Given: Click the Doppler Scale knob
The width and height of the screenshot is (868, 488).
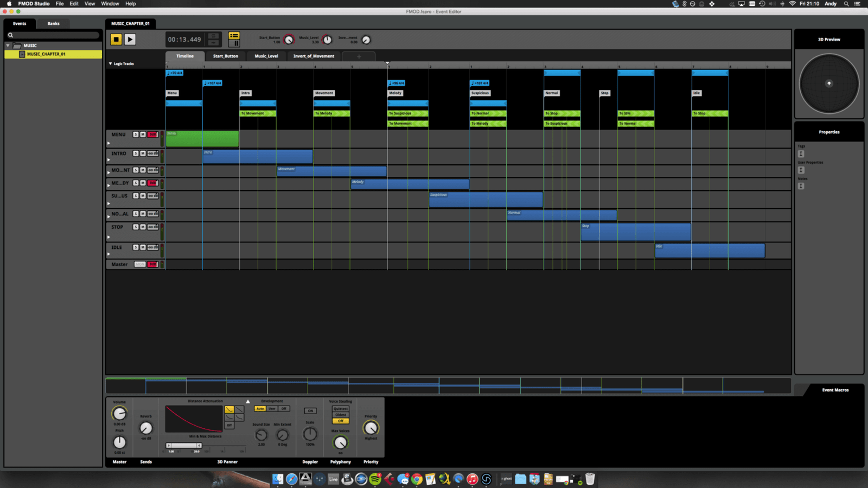Looking at the screenshot, I should point(310,434).
